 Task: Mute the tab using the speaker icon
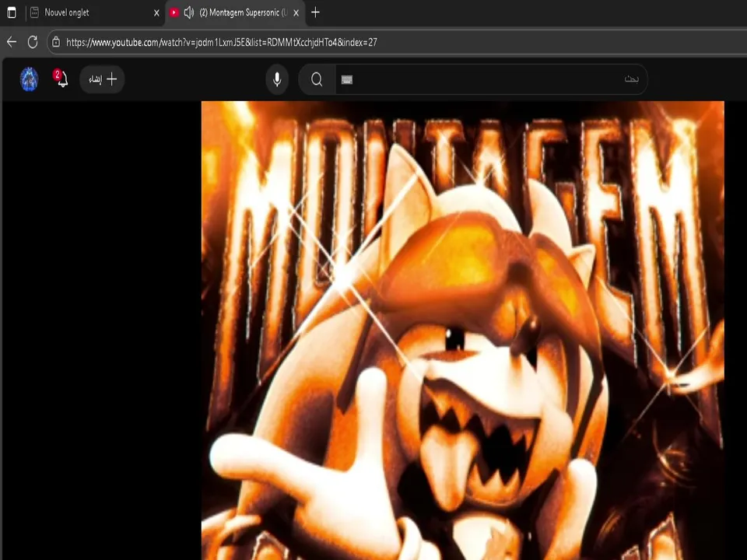click(x=189, y=13)
